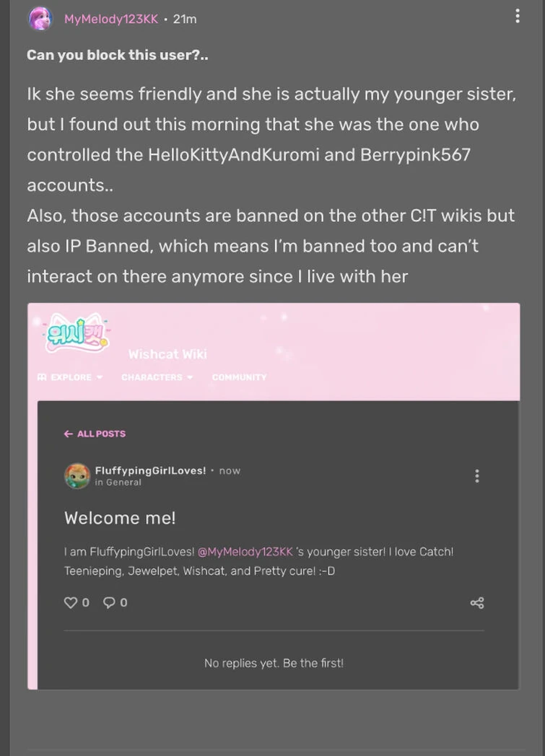Open the COMMUNITY menu item
Image resolution: width=545 pixels, height=756 pixels.
pos(239,377)
